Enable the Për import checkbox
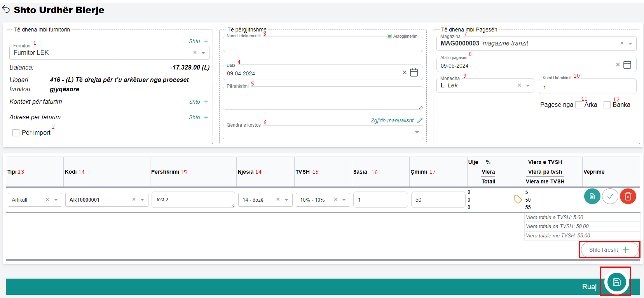644x298 pixels. 16,133
